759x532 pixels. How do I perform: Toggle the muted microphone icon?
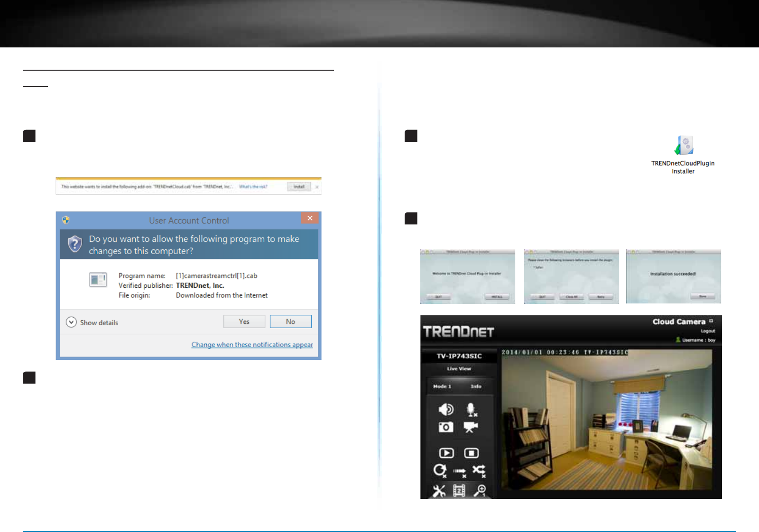pos(471,410)
